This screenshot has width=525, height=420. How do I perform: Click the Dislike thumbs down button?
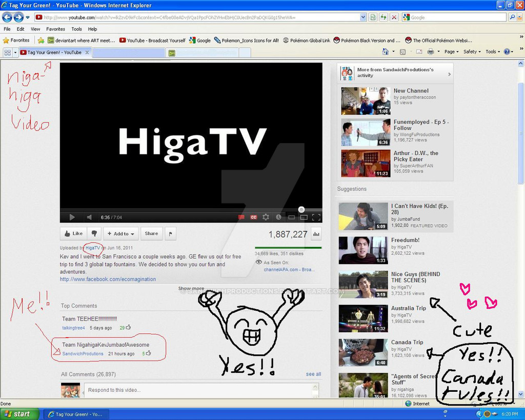pyautogui.click(x=94, y=233)
